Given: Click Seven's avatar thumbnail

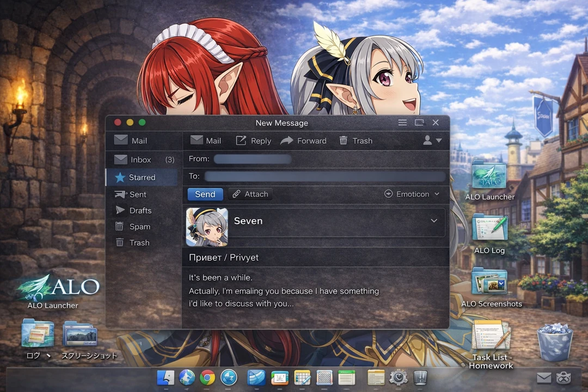Looking at the screenshot, I should (x=207, y=226).
